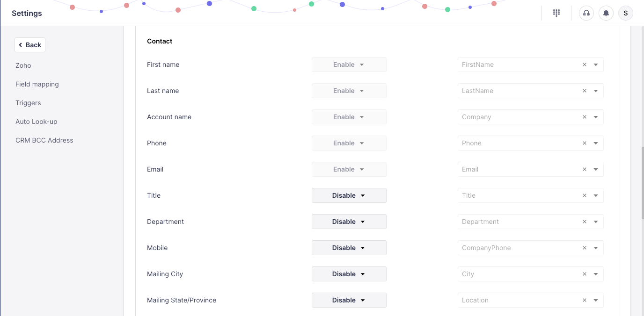Viewport: 644px width, 316px height.
Task: Open the user profile avatar
Action: [626, 13]
